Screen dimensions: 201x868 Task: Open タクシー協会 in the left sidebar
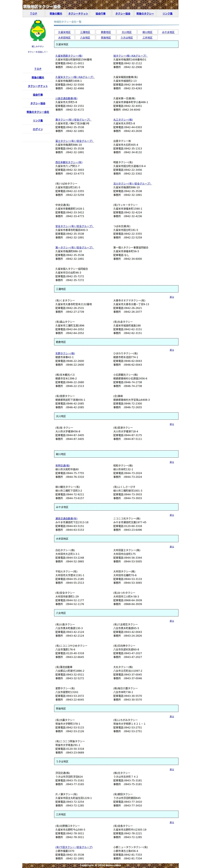[x=38, y=103]
